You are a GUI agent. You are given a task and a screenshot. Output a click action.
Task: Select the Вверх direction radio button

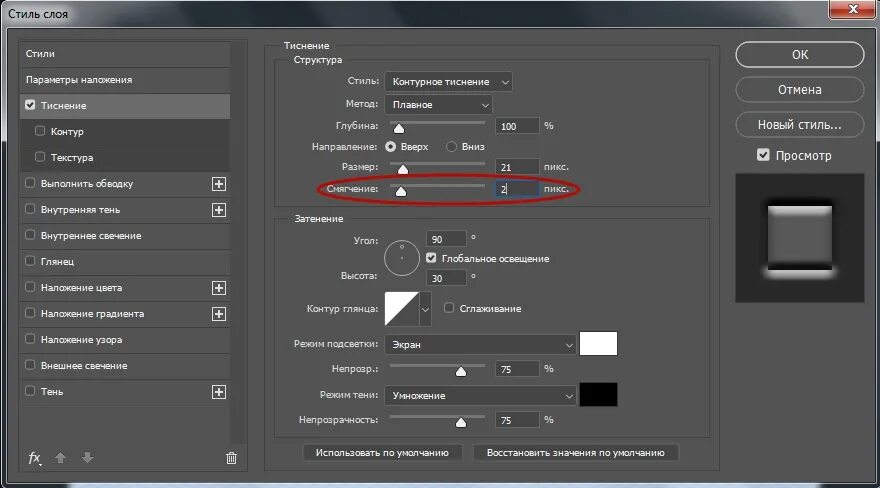coord(391,146)
